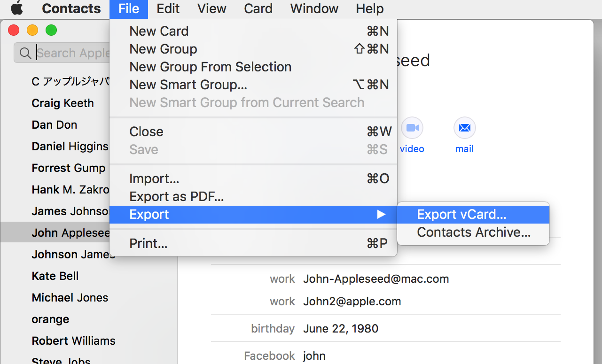The height and width of the screenshot is (364, 602).
Task: Click Import in the File menu
Action: [x=154, y=179]
